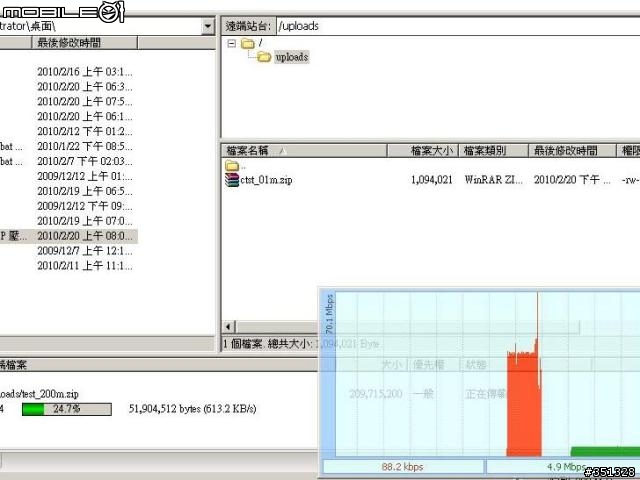Click transfer status 51,904,512 bytes (613.2 KB/s)
640x480 pixels.
[x=193, y=409]
